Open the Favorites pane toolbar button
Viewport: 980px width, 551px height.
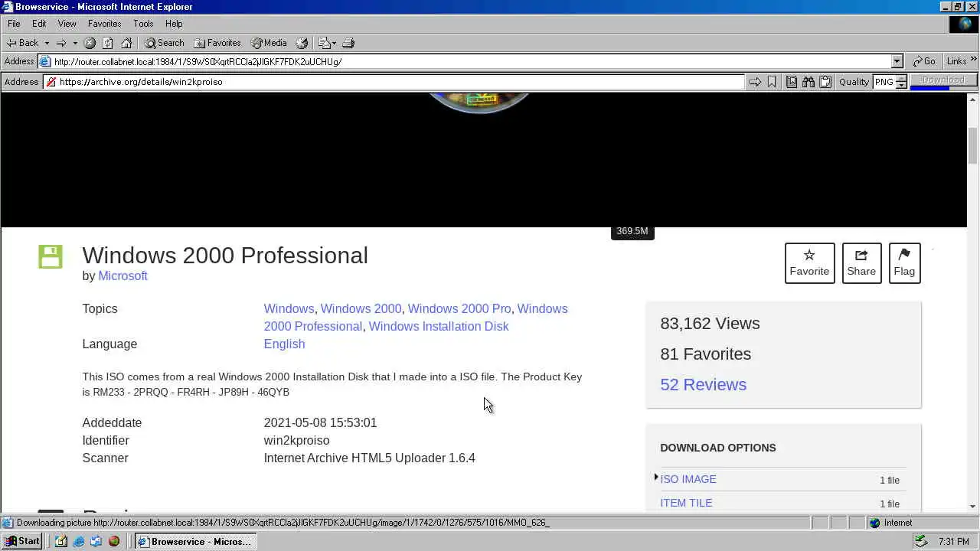pyautogui.click(x=217, y=43)
